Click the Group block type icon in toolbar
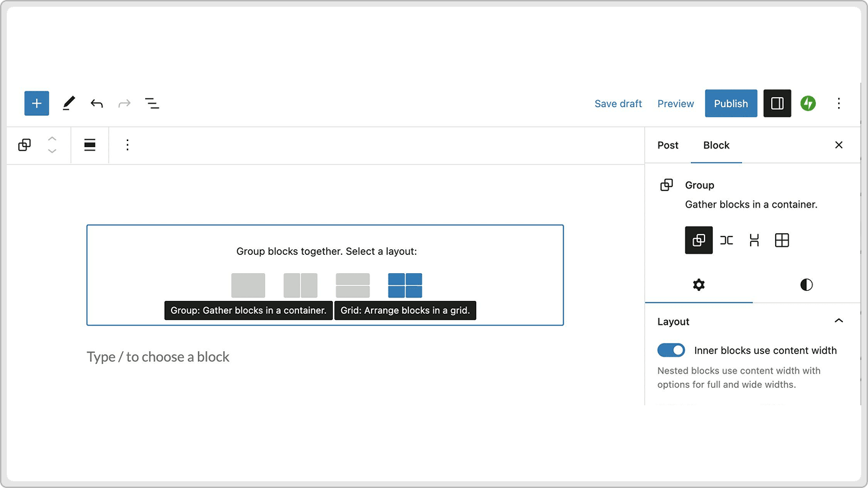Image resolution: width=868 pixels, height=488 pixels. 24,145
